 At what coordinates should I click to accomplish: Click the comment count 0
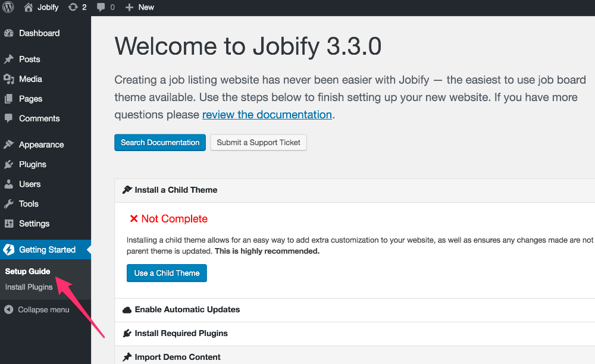click(112, 7)
